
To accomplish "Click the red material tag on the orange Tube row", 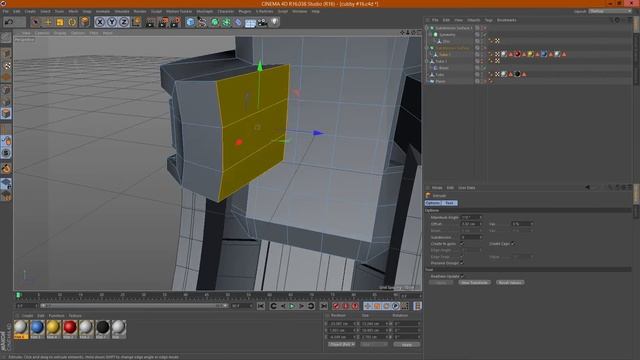I will click(517, 54).
